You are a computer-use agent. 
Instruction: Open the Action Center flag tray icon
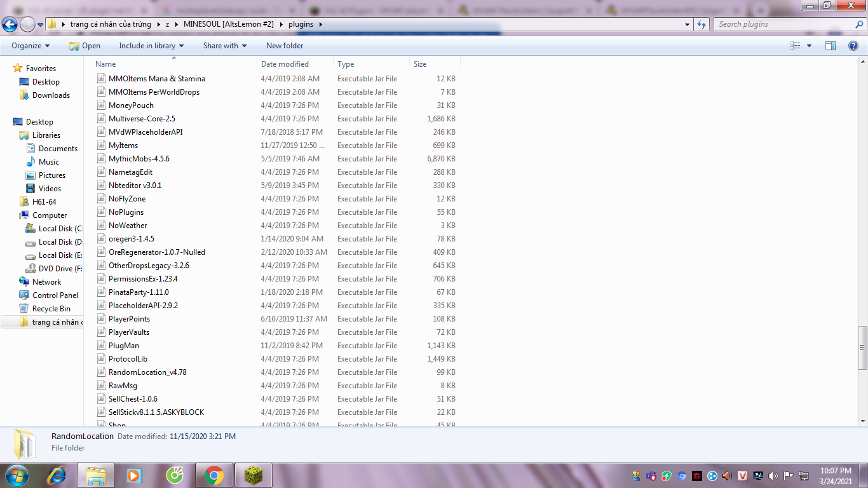[789, 475]
